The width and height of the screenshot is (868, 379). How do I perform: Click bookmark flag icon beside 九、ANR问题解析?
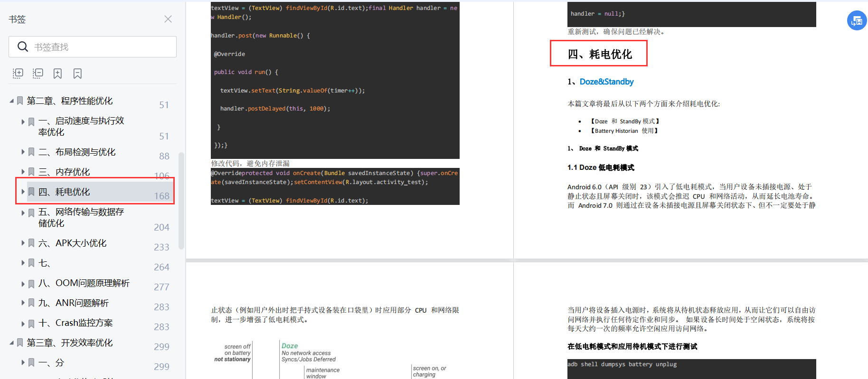tap(31, 303)
